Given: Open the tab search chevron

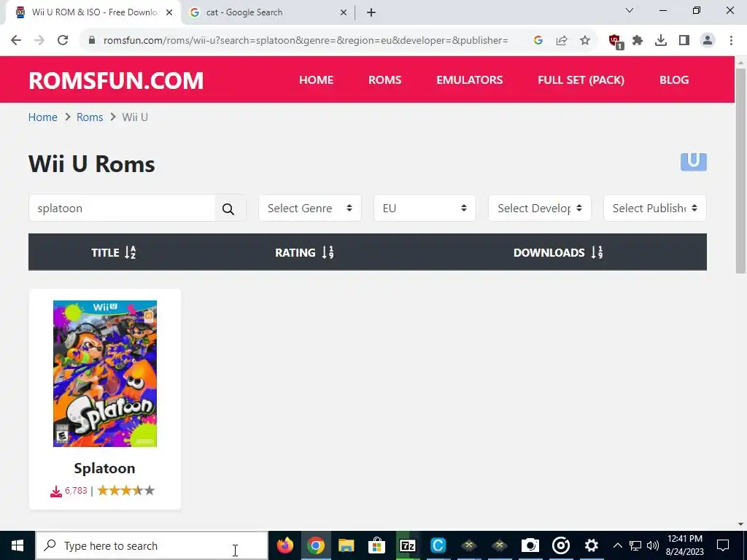Looking at the screenshot, I should click(630, 10).
